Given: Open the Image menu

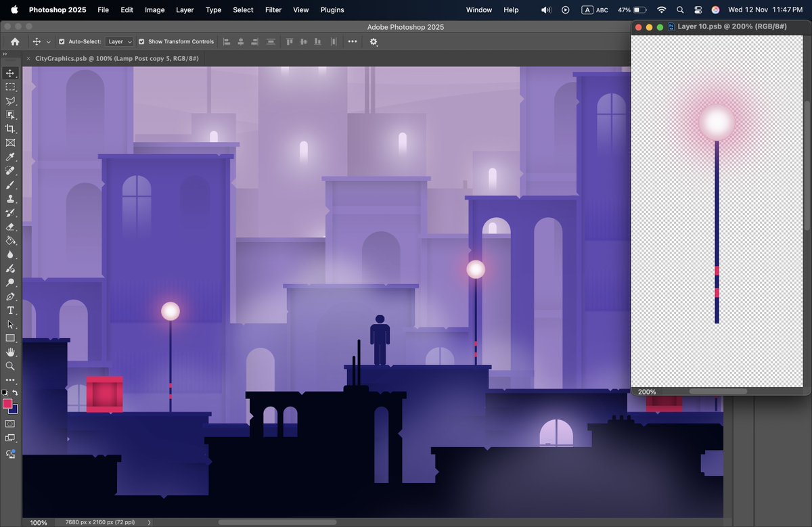Looking at the screenshot, I should (154, 9).
